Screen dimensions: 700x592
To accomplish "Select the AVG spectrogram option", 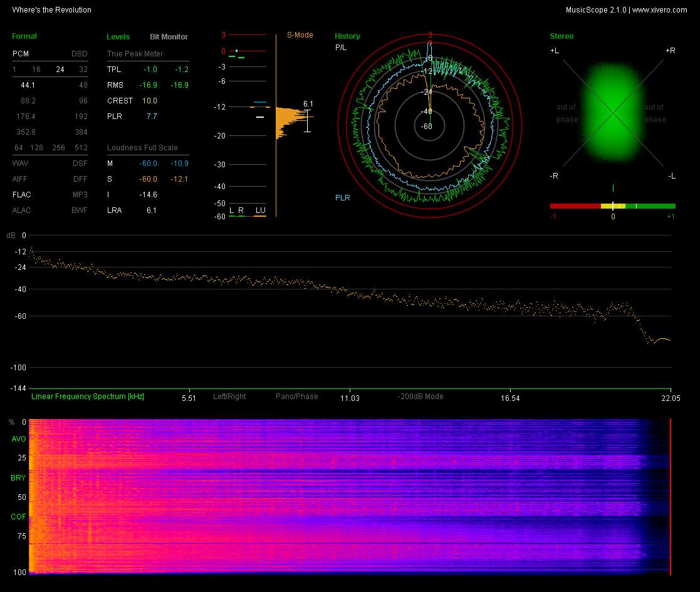I will tap(18, 440).
